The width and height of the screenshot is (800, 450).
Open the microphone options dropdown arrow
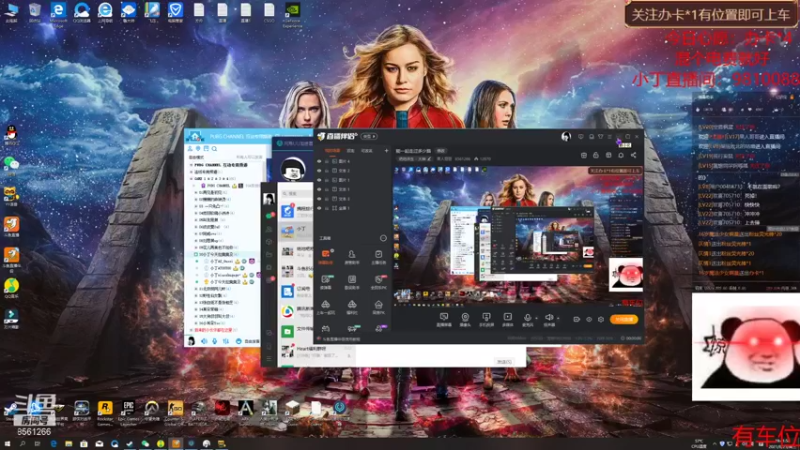click(536, 318)
